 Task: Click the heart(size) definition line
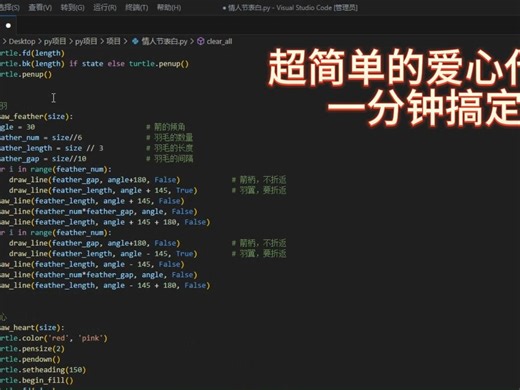[x=32, y=328]
